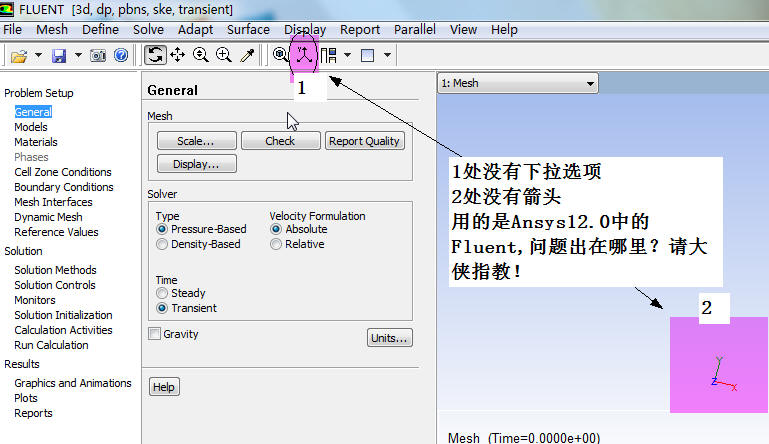Select the Pan (translate) tool

coord(178,55)
